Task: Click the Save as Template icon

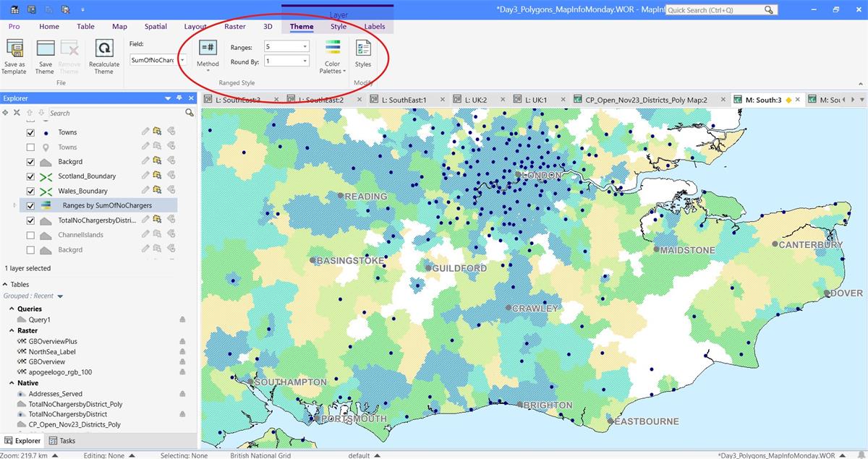Action: click(x=14, y=48)
